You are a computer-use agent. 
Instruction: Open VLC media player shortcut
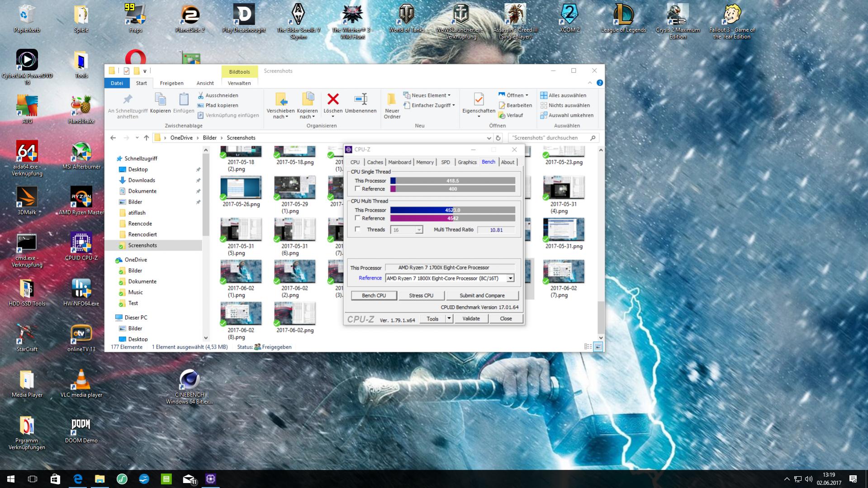pyautogui.click(x=81, y=384)
